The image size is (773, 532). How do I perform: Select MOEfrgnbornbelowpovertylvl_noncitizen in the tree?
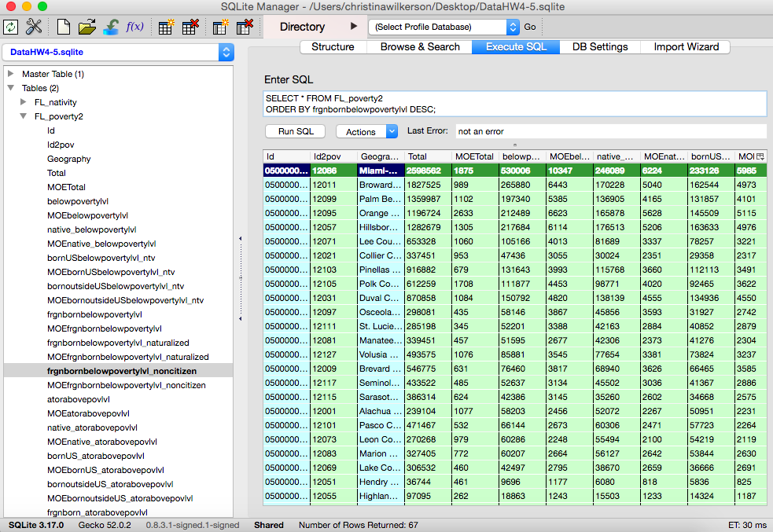[x=127, y=385]
